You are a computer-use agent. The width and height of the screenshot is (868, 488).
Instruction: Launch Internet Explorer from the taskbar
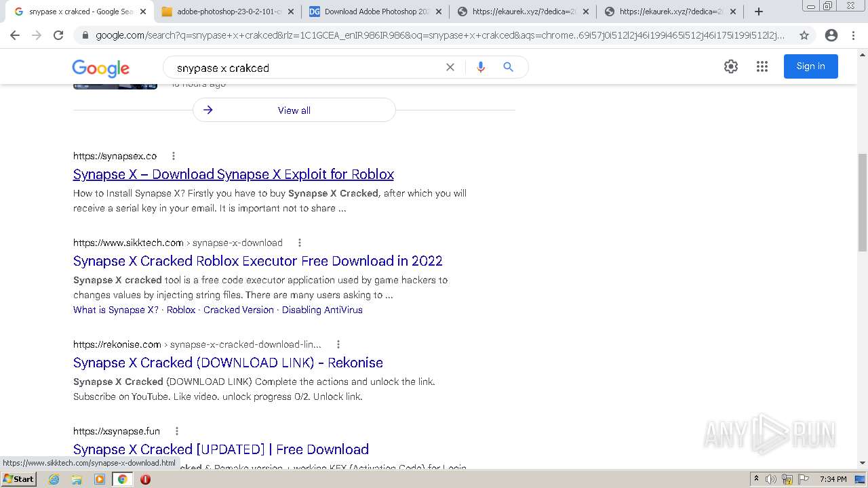pyautogui.click(x=54, y=479)
